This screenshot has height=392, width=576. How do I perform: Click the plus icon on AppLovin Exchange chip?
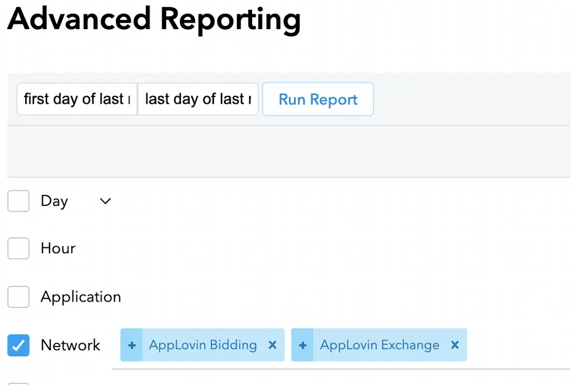[x=303, y=345]
